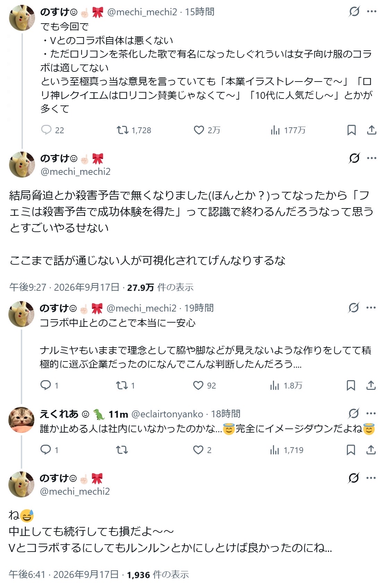Open more options menu on top tweet

[x=372, y=11]
